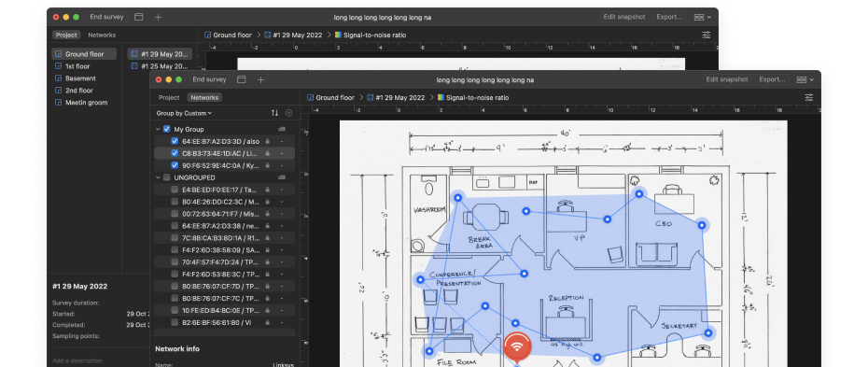This screenshot has width=868, height=367.
Task: Uncheck network 64:EE:B7:A2:D3:3D / also
Action: click(175, 141)
